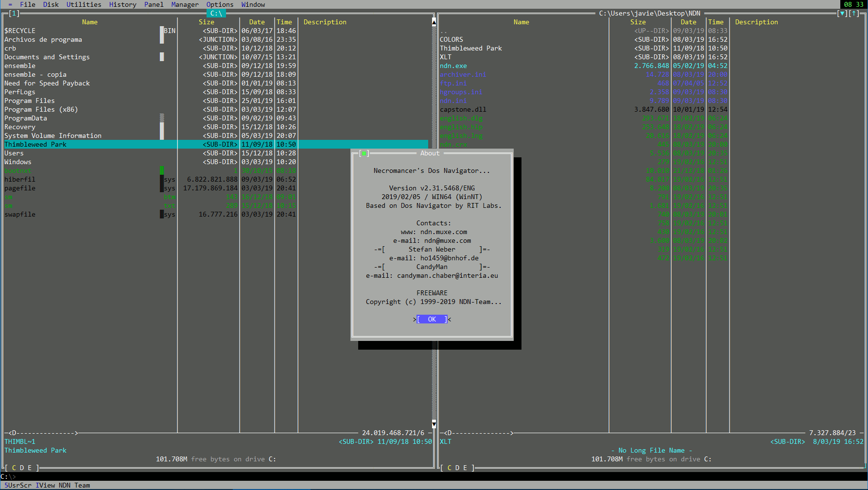Click the up-arrow zoom icon in the right panel's title
Viewport: 868px width, 490px height.
tap(854, 13)
